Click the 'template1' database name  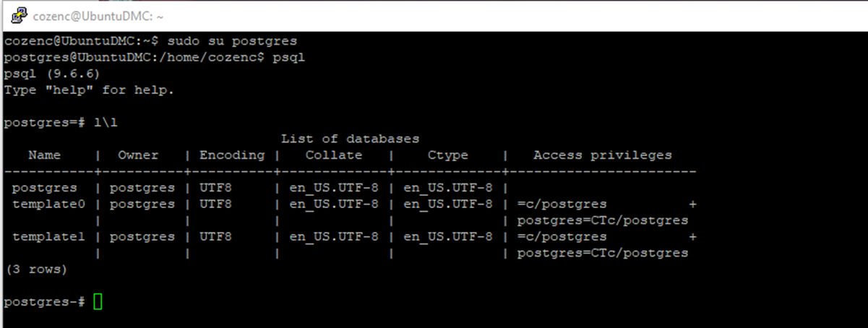(x=48, y=237)
